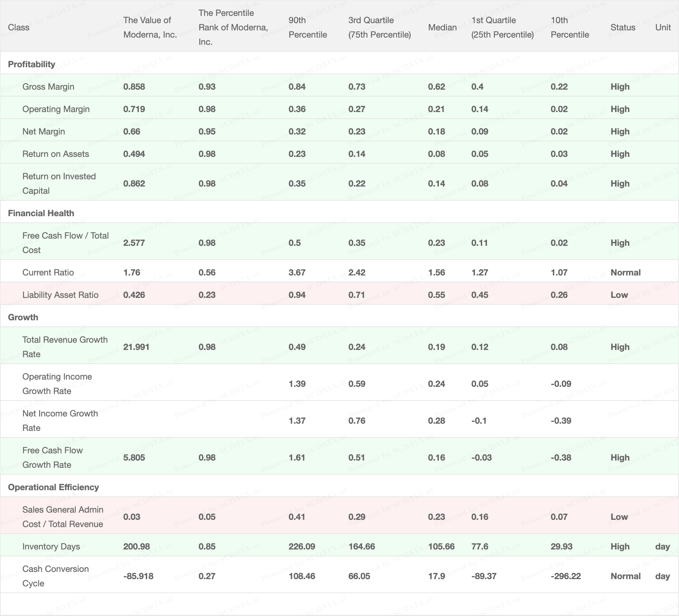The image size is (679, 616).
Task: Select the Operational Efficiency section heading
Action: coord(53,487)
